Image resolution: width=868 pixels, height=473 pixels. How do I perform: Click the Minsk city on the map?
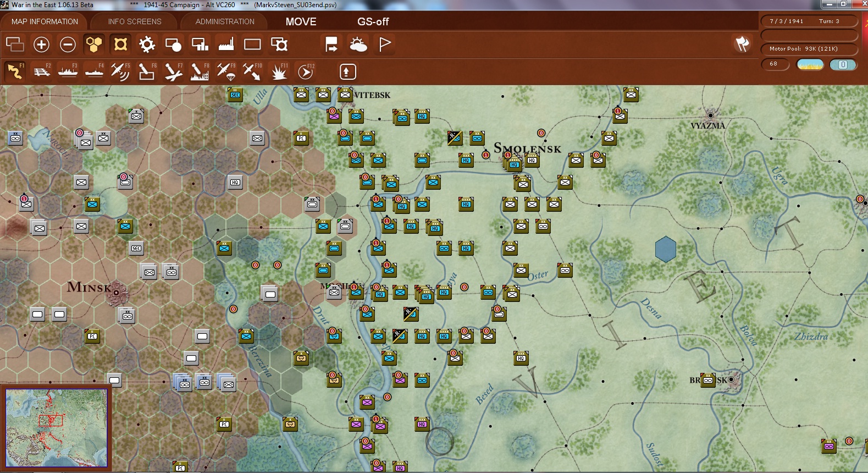116,292
